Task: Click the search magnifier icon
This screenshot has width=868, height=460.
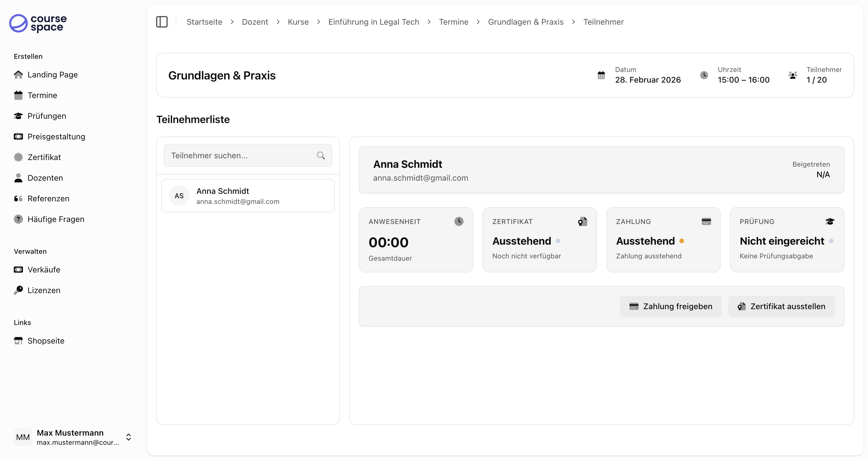Action: pyautogui.click(x=321, y=155)
